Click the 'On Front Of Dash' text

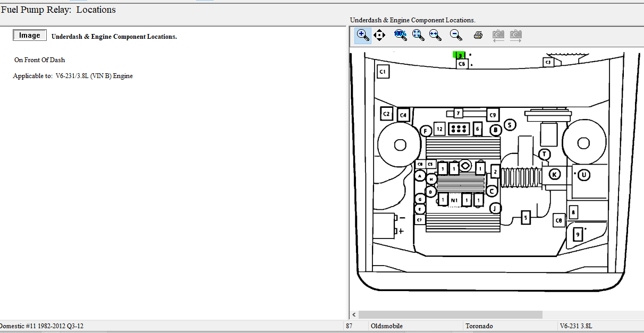tap(39, 60)
